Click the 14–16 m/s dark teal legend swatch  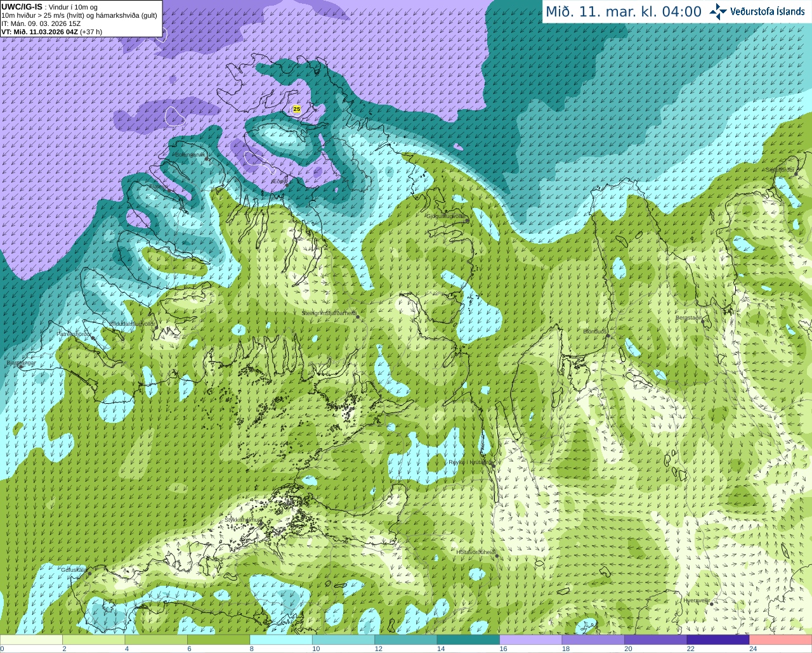tap(468, 640)
